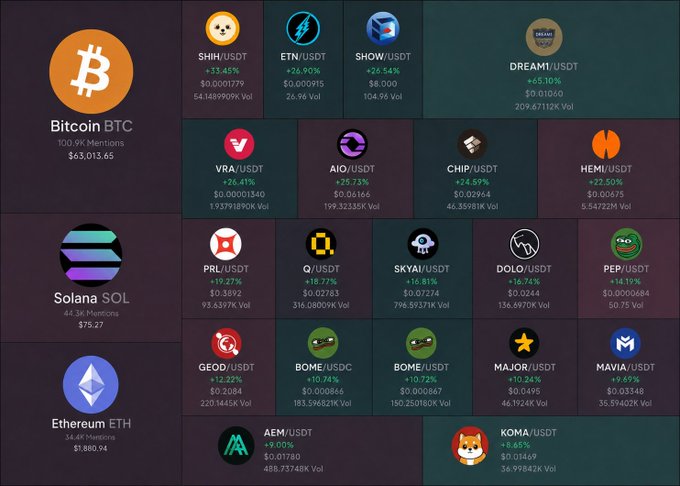Screen dimensions: 680x486
Task: Open the HEMI orange icon
Action: pos(606,144)
